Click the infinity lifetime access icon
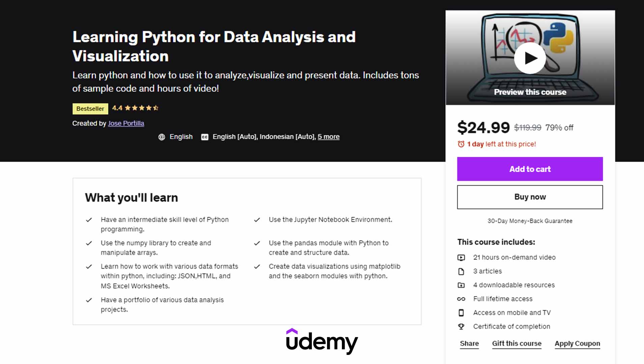This screenshot has height=364, width=644. pyautogui.click(x=461, y=299)
